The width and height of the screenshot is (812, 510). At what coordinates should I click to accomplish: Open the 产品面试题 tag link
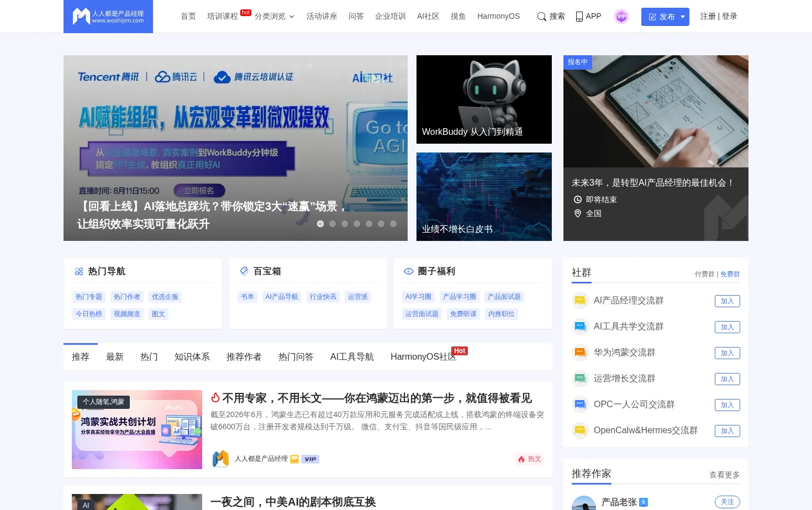point(504,297)
